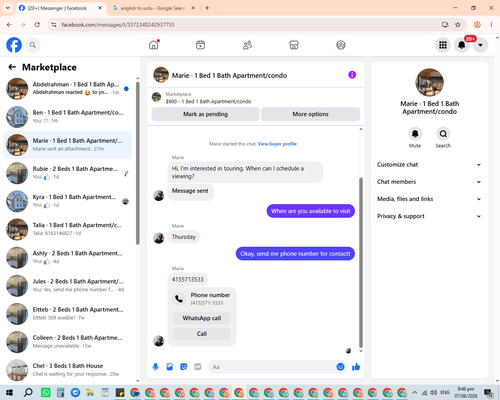Open Colleen's 2 Beds 1 Bath conversation
Image resolution: width=500 pixels, height=400 pixels.
67,342
